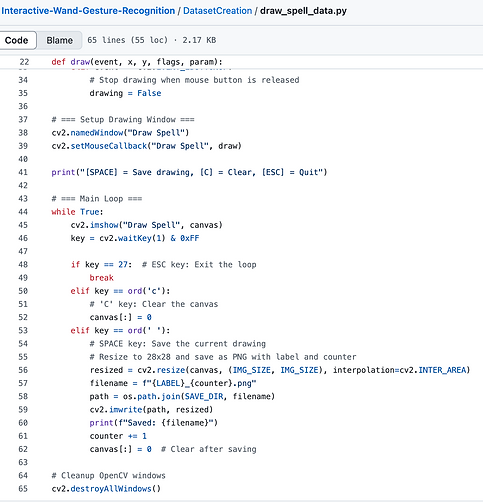Click comment "# Cleanup OpenCV windows"
The height and width of the screenshot is (503, 483).
click(108, 475)
